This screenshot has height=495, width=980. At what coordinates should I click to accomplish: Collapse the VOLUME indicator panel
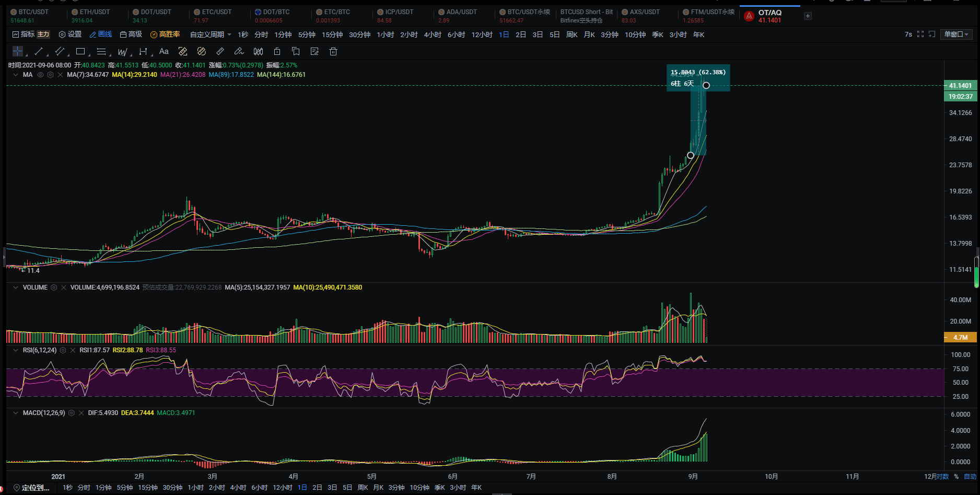point(15,287)
